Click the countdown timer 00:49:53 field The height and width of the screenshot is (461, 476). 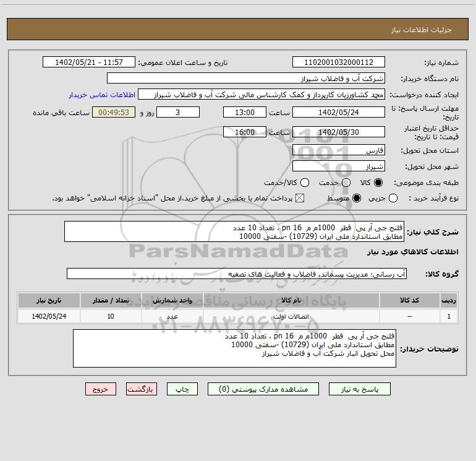coord(114,112)
